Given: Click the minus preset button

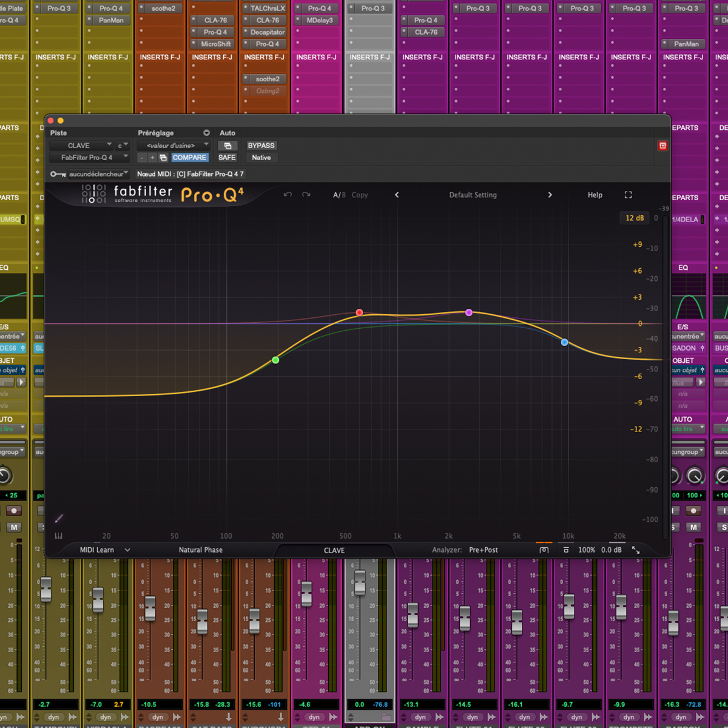Looking at the screenshot, I should pyautogui.click(x=141, y=158).
